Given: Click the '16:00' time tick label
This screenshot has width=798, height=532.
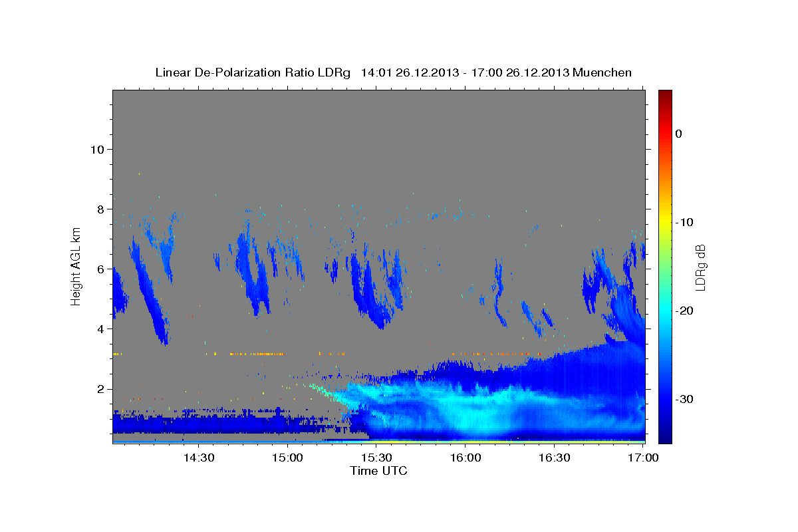Looking at the screenshot, I should [x=465, y=458].
